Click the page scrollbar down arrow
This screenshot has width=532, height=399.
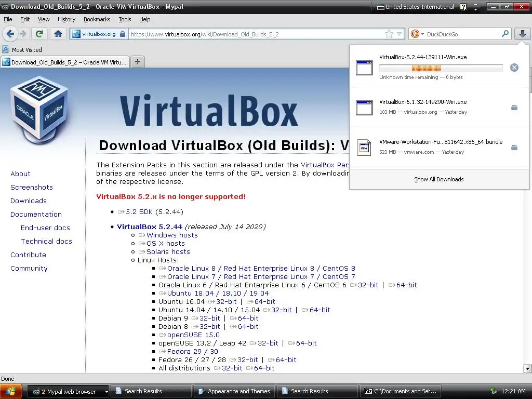click(x=527, y=368)
